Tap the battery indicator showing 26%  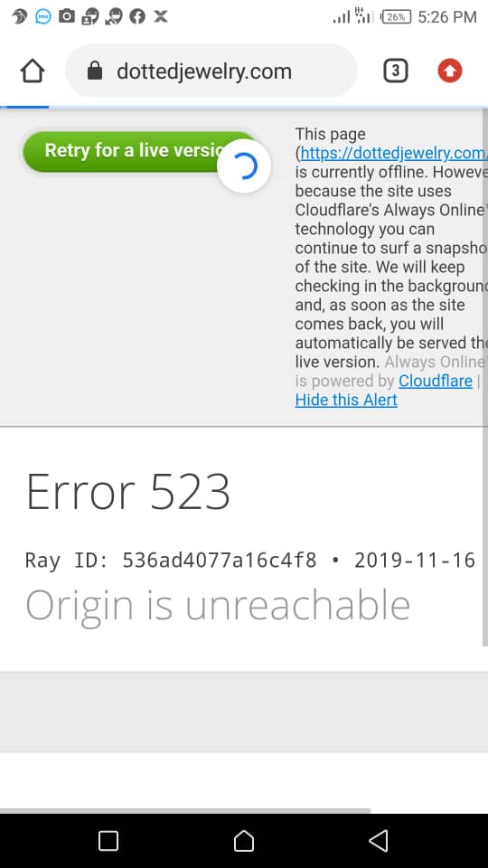pos(397,17)
